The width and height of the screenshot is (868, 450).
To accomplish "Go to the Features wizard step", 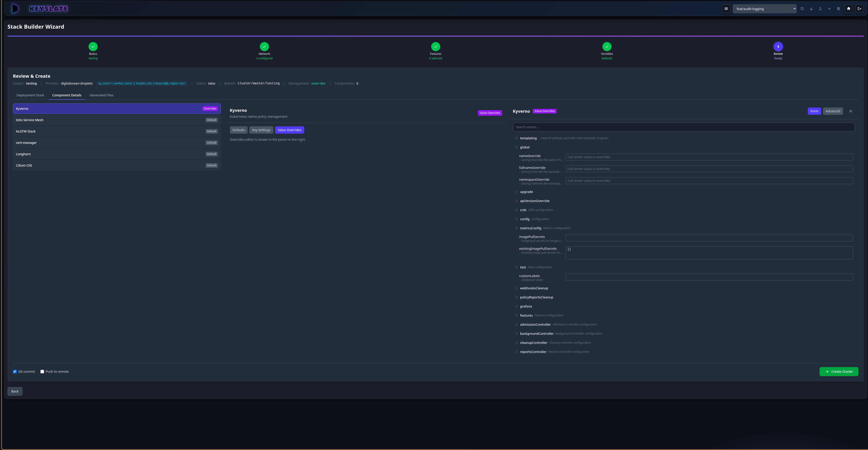I will 435,47.
